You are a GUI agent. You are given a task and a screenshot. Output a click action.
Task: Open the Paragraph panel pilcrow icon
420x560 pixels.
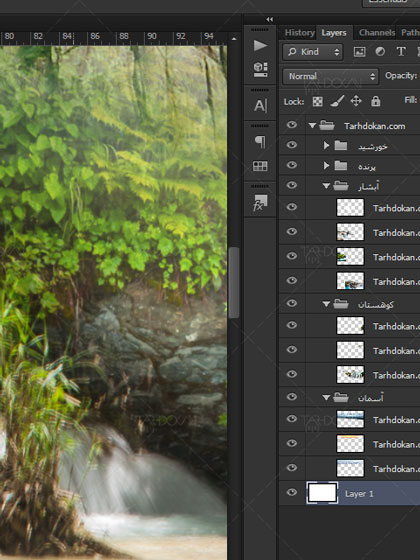(260, 142)
